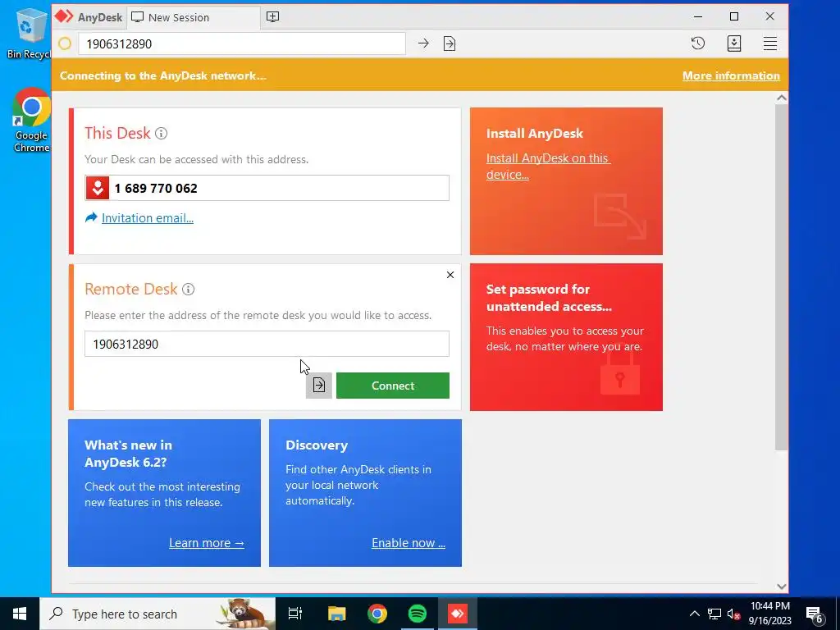
Task: Select the Recycle Bin desktop icon
Action: (x=29, y=33)
